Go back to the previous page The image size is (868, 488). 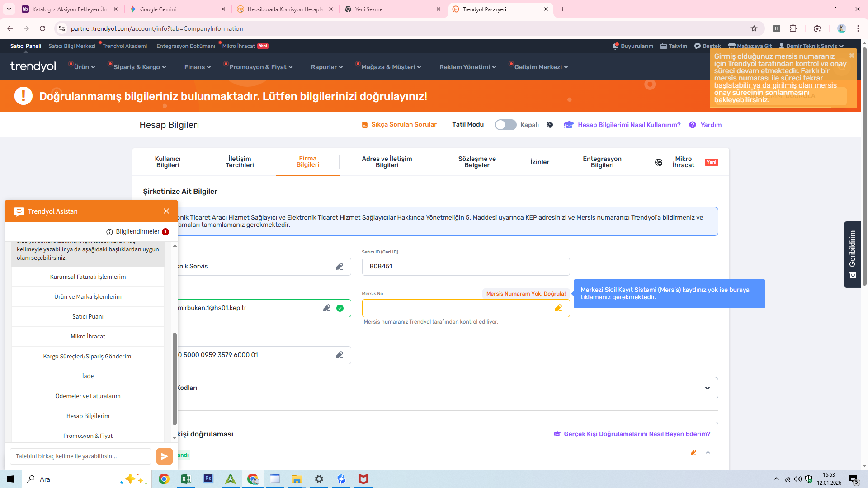(x=10, y=28)
